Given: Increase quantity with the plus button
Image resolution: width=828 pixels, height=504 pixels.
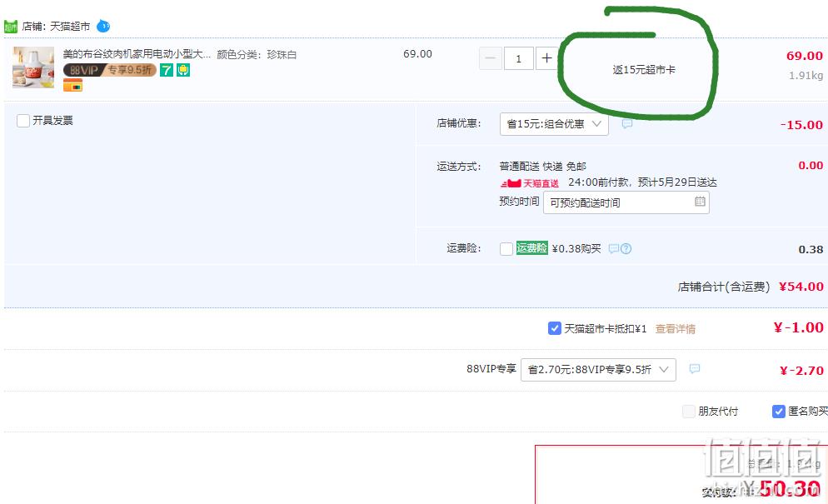Looking at the screenshot, I should point(546,58).
